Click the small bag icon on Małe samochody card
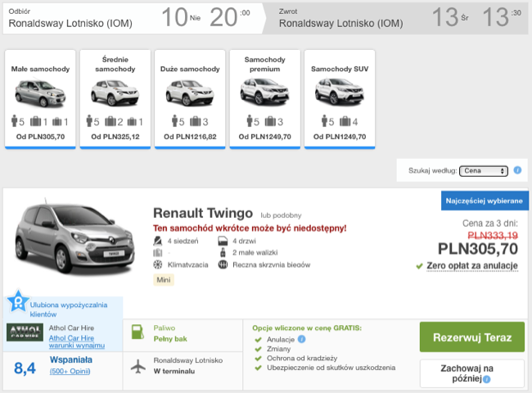Viewport: 532px width, 393px height. click(x=57, y=121)
